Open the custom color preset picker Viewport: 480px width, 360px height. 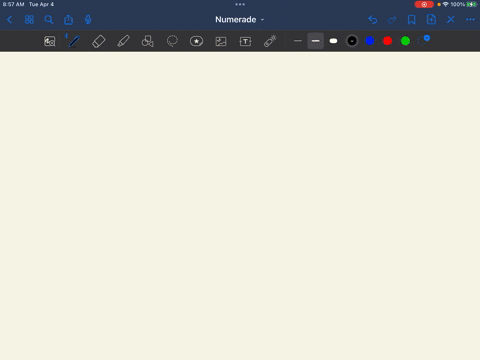point(423,40)
